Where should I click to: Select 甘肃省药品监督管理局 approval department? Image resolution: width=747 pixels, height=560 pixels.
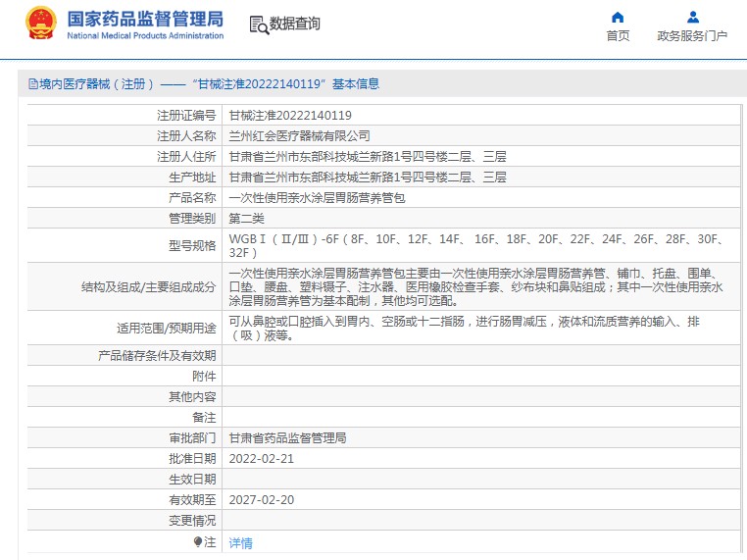coord(287,438)
